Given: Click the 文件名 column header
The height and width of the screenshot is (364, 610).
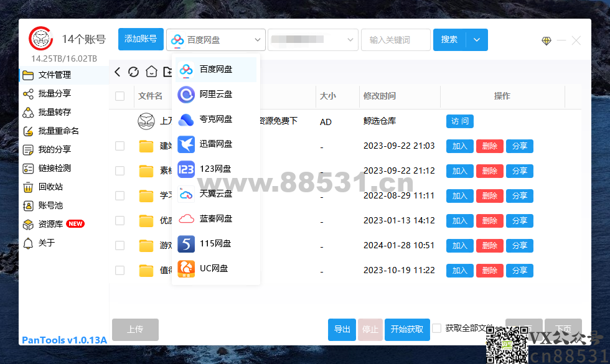Looking at the screenshot, I should click(150, 96).
